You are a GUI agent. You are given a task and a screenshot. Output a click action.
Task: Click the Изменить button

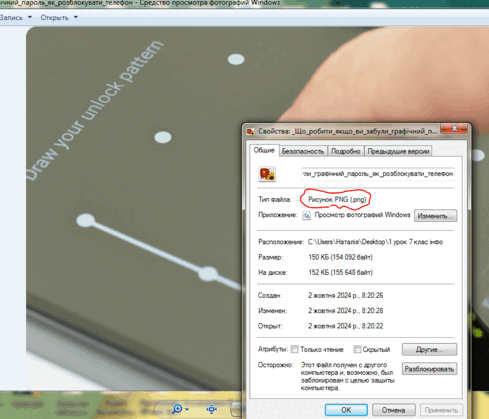point(435,216)
